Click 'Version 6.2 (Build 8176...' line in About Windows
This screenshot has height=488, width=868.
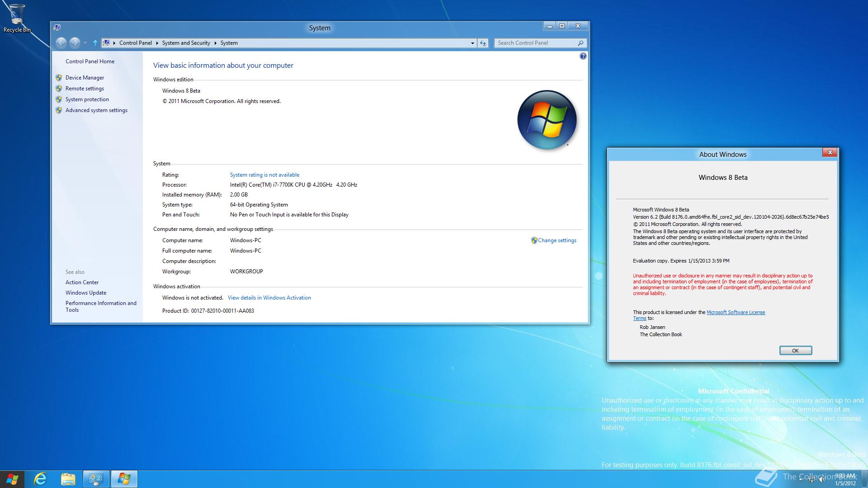click(x=731, y=217)
